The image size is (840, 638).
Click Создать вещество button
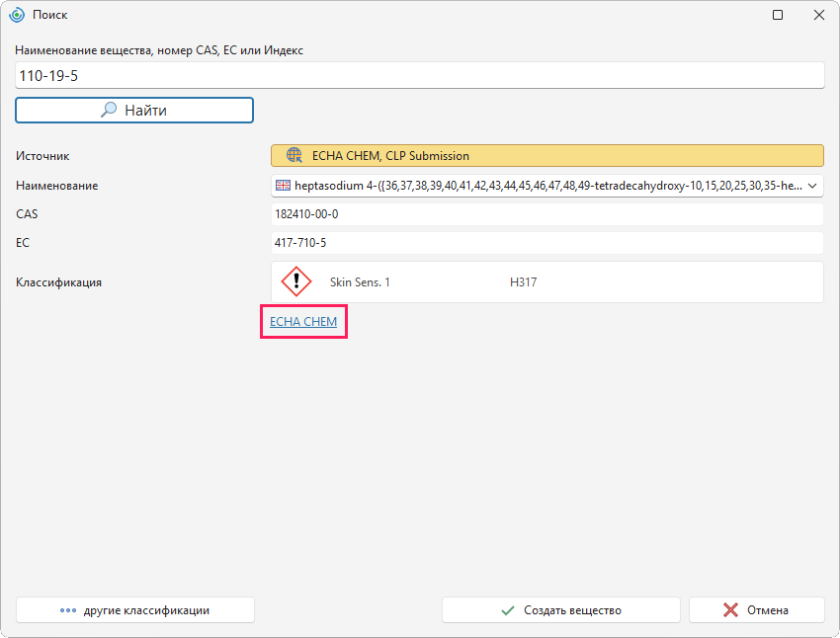561,610
